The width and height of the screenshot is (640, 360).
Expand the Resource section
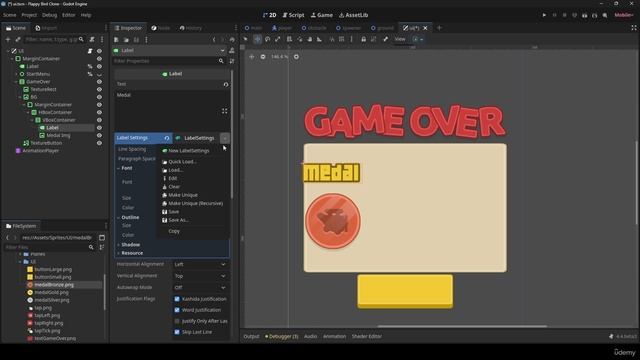tap(132, 253)
